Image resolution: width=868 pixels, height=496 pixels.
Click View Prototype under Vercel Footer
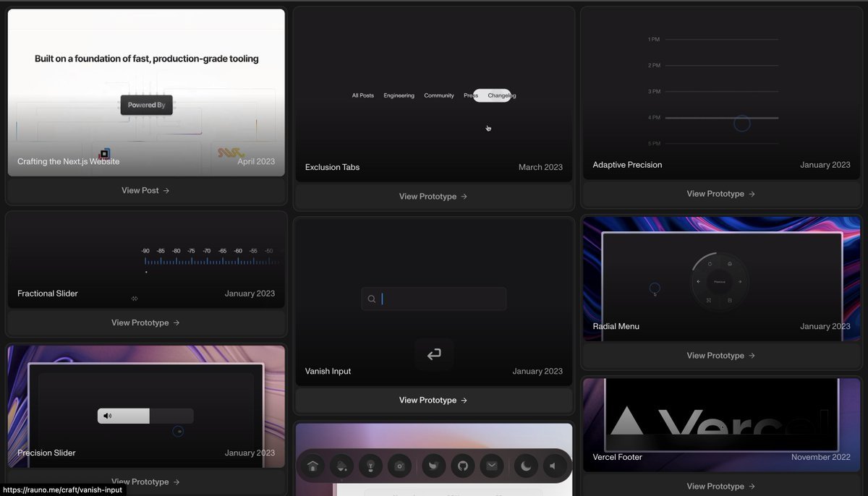[x=720, y=487]
